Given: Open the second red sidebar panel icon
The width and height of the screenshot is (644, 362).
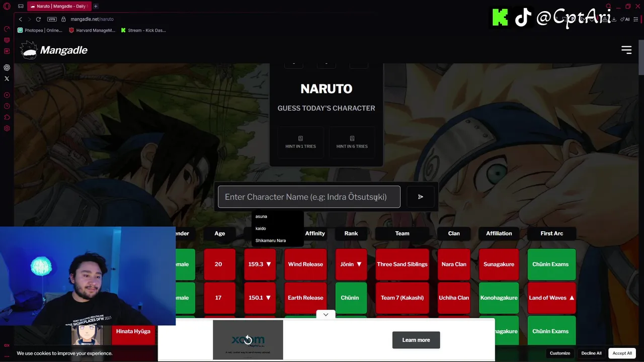Looking at the screenshot, I should [x=7, y=40].
